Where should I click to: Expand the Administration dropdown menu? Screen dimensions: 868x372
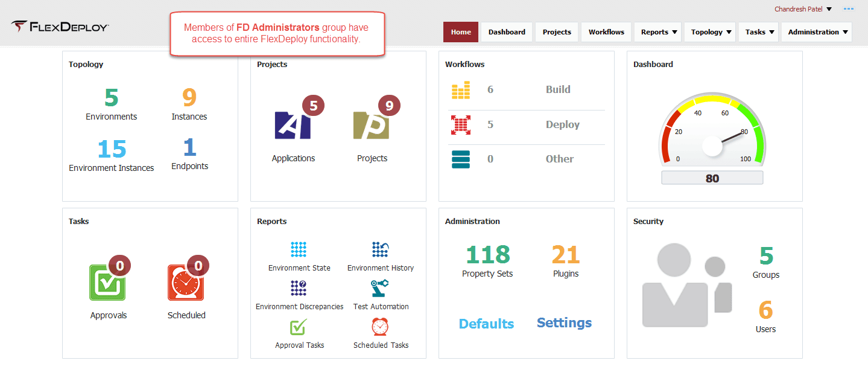click(817, 32)
